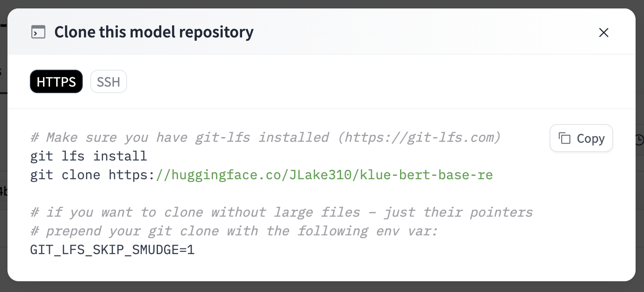The height and width of the screenshot is (292, 644).
Task: Click the green huggingface.co repository URL
Action: [x=324, y=175]
